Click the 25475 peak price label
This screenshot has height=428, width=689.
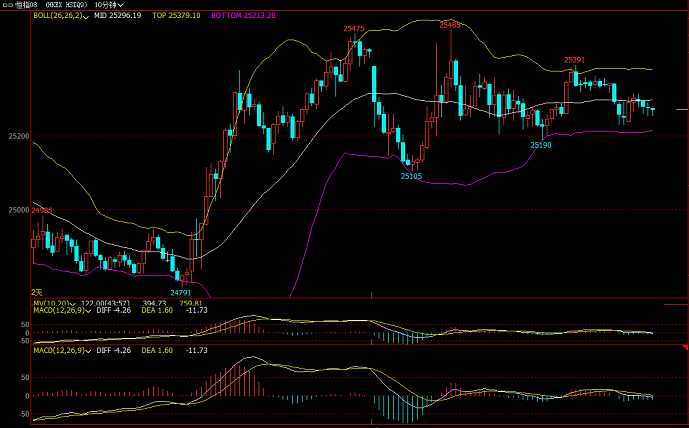pos(353,30)
